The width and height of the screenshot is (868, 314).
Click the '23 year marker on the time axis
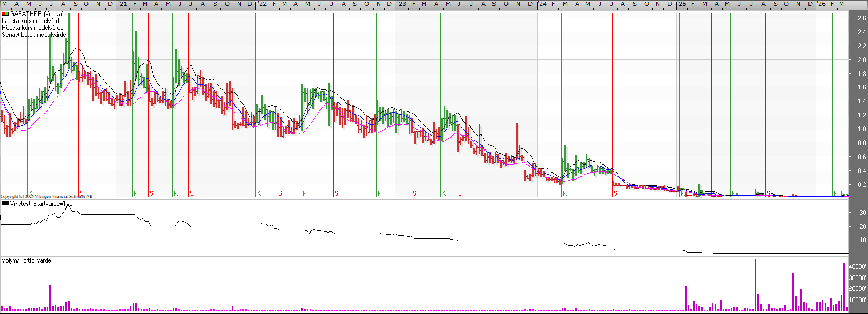pos(402,4)
